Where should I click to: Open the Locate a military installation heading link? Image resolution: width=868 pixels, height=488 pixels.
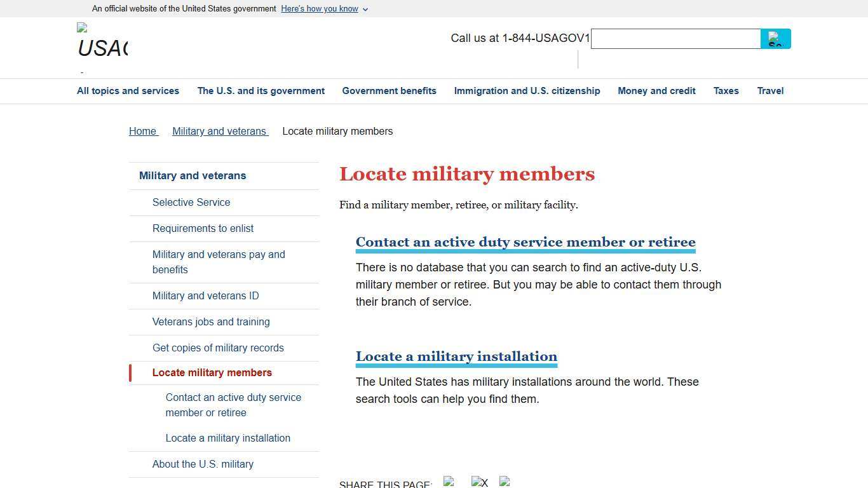click(x=456, y=356)
